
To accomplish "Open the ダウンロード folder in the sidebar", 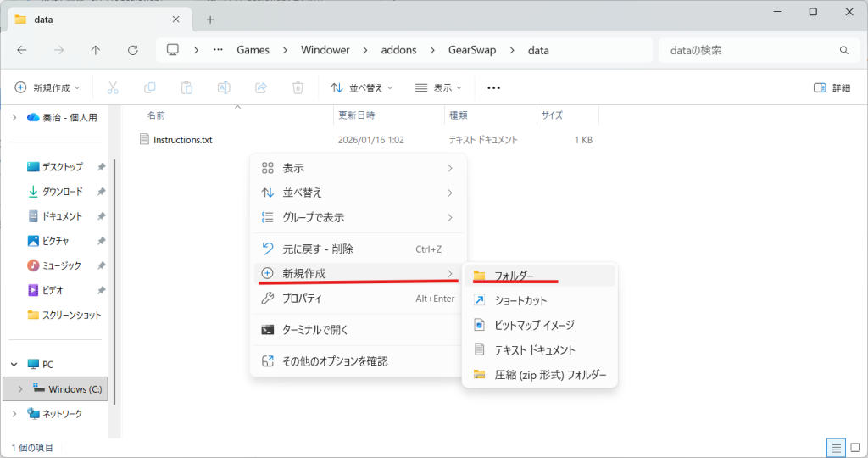I will click(62, 192).
